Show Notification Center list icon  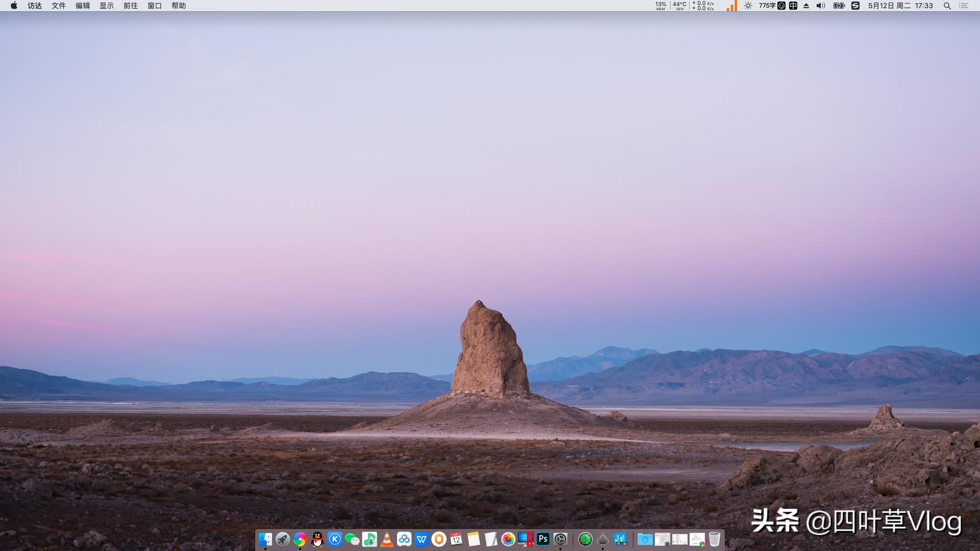(x=964, y=6)
